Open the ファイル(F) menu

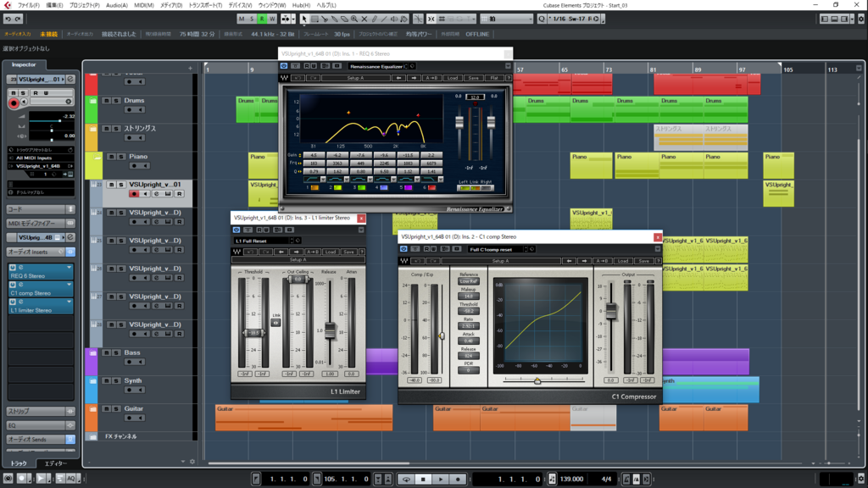click(29, 5)
